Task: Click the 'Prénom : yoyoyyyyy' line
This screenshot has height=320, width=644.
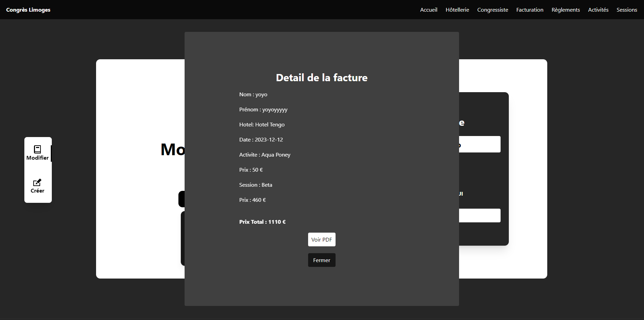Action: [263, 109]
